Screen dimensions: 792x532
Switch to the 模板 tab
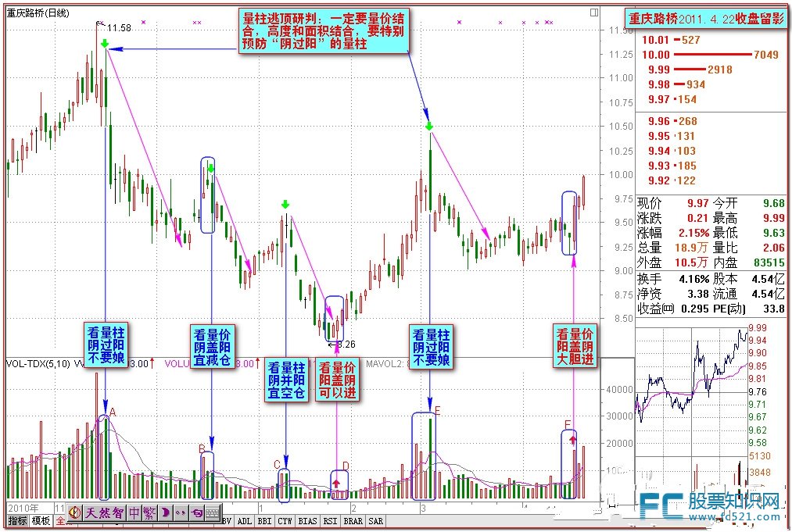(41, 521)
